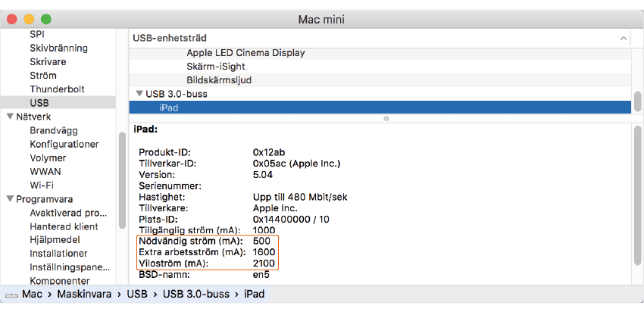The image size is (644, 312).
Task: Click the sidebar vertical scrollbar
Action: tap(122, 181)
